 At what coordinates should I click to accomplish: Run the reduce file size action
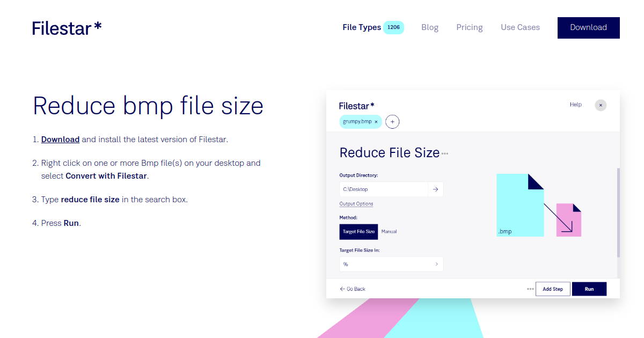tap(589, 289)
